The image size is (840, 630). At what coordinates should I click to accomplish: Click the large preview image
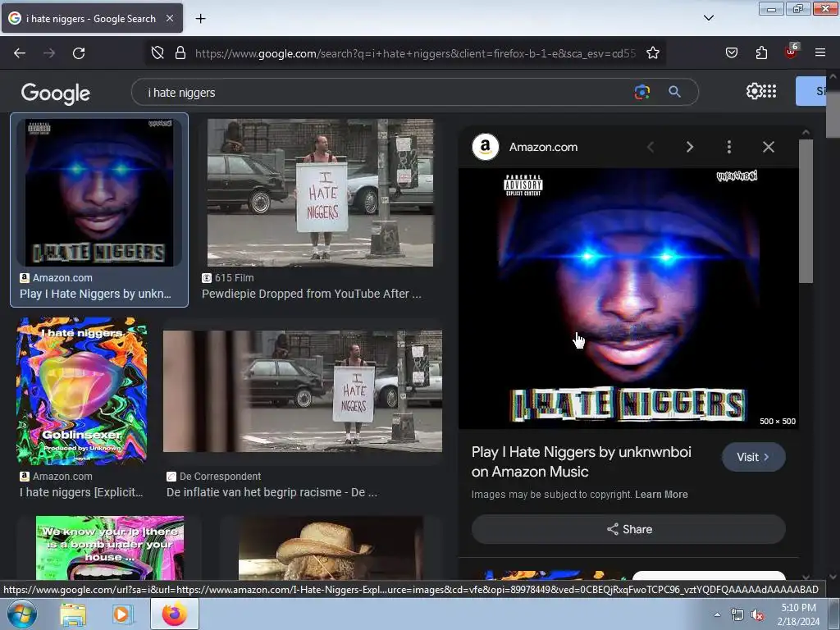pyautogui.click(x=628, y=299)
